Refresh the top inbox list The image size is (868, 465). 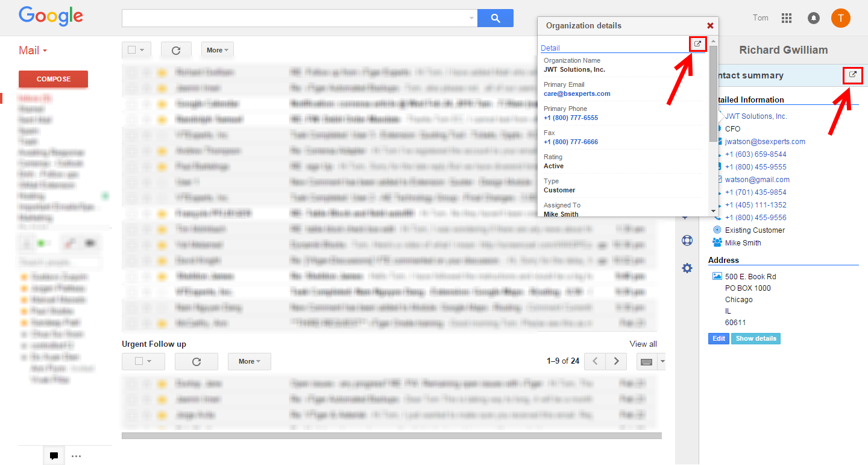[x=176, y=50]
